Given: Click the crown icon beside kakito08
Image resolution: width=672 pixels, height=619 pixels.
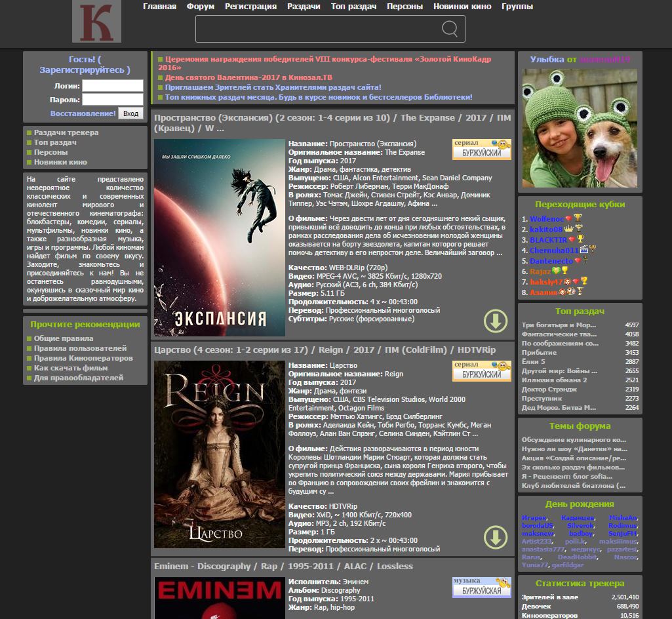Looking at the screenshot, I should tap(569, 229).
